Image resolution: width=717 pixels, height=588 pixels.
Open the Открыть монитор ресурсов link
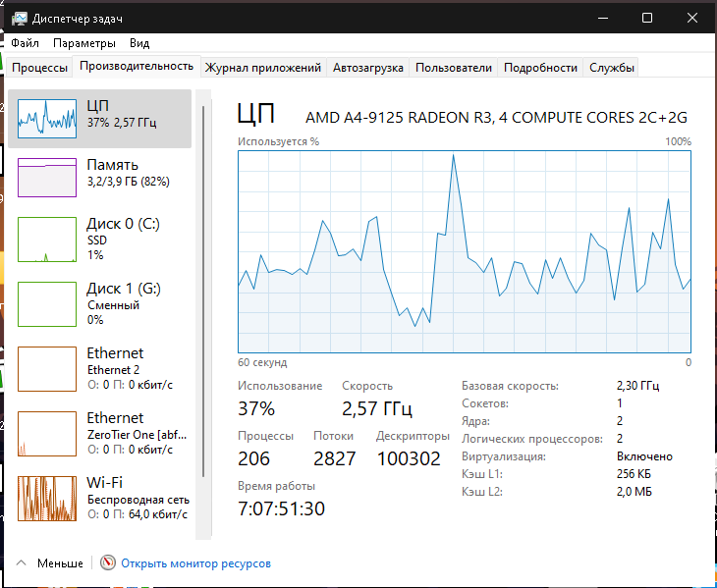[195, 563]
